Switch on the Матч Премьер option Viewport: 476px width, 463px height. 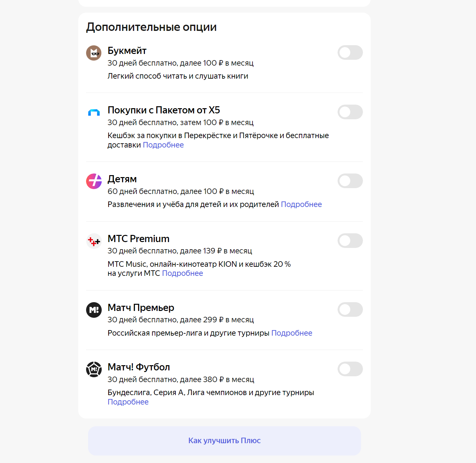tap(350, 310)
